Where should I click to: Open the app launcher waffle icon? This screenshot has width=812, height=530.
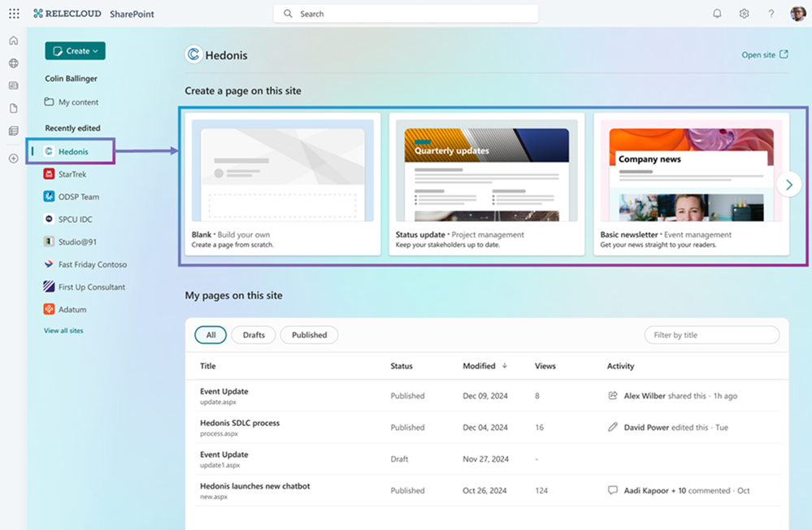[14, 14]
